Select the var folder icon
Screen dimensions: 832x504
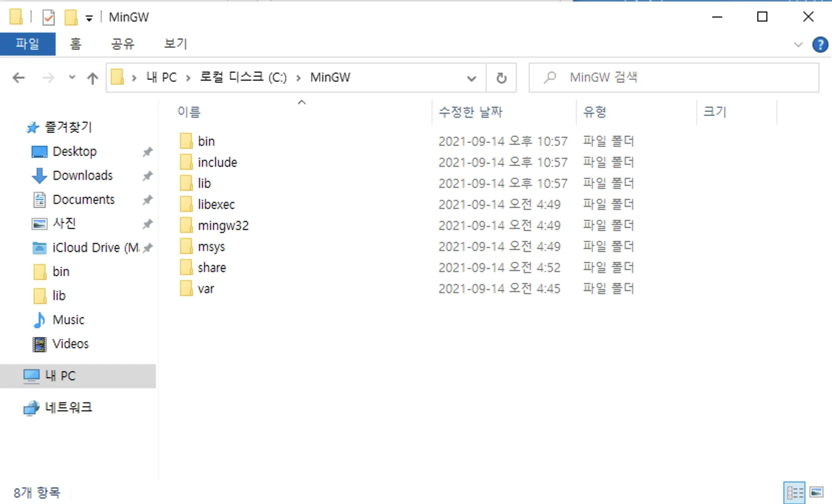(186, 288)
